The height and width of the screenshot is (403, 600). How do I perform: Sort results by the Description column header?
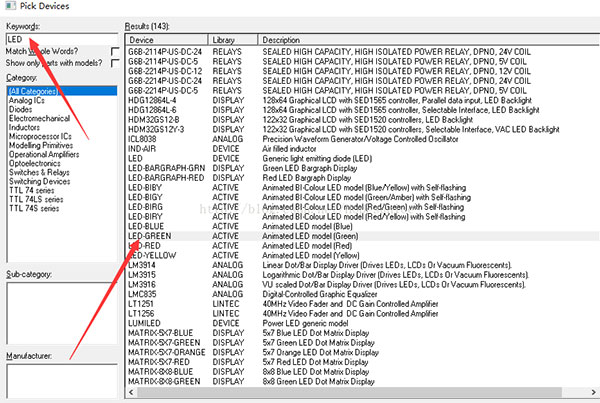point(429,40)
